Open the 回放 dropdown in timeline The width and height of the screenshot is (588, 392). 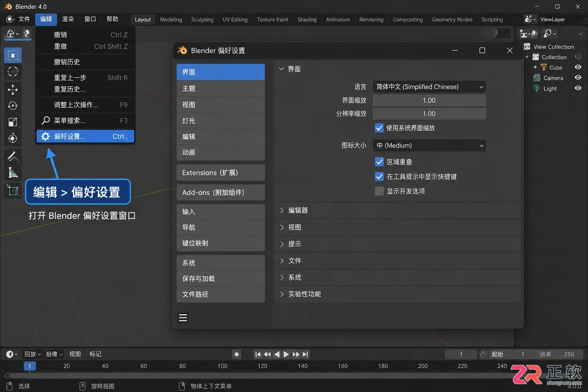(x=33, y=354)
